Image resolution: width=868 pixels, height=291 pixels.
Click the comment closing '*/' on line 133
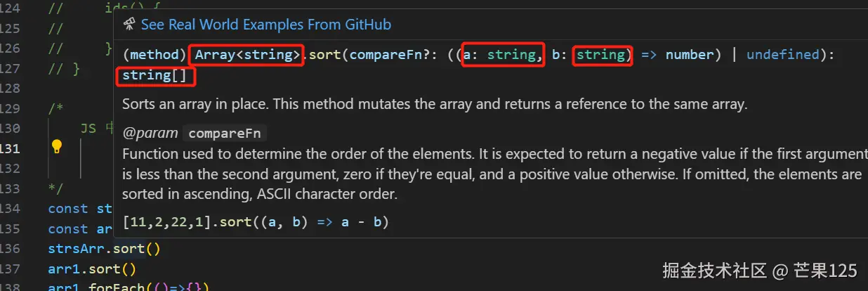[x=55, y=188]
